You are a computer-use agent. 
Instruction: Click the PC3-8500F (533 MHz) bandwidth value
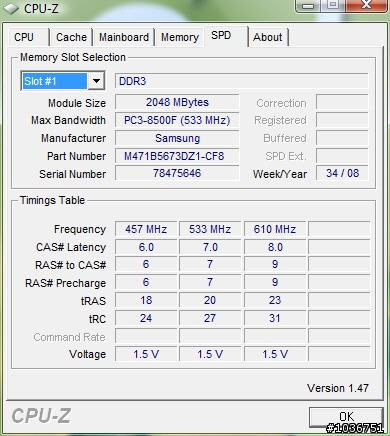click(x=177, y=120)
